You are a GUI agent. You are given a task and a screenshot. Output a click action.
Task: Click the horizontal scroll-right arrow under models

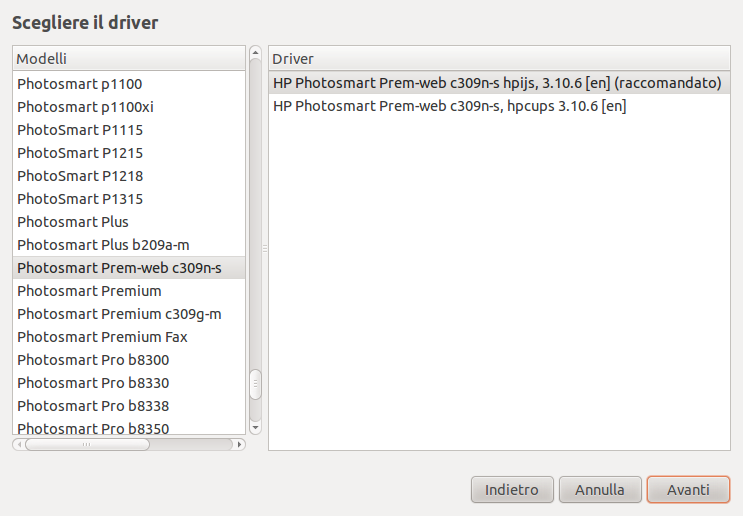pos(239,444)
